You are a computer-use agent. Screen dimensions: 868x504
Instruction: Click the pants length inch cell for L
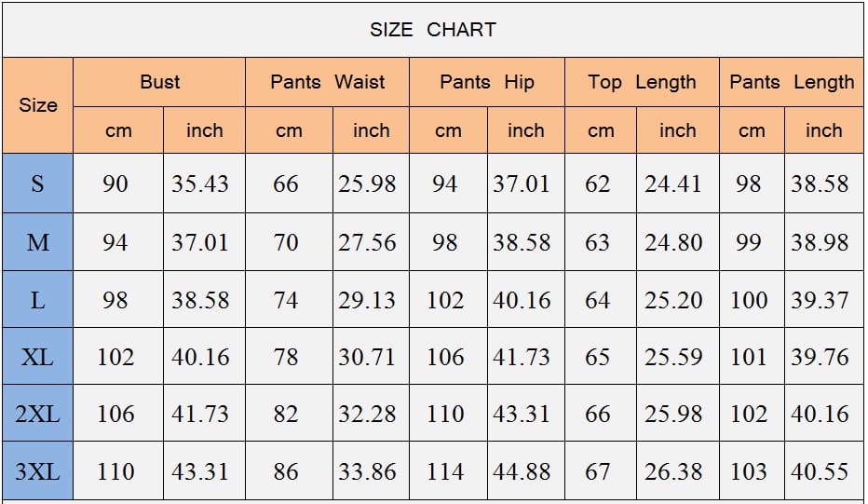824,300
